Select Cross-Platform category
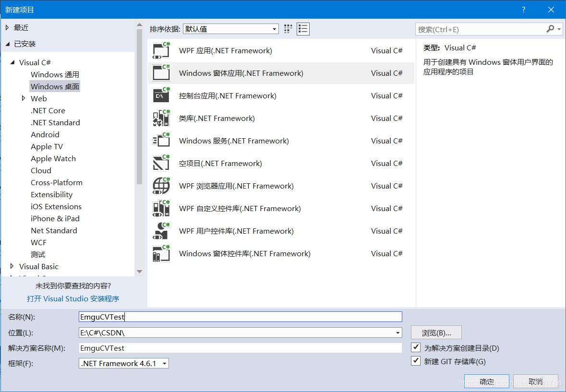566x392 pixels. 57,182
